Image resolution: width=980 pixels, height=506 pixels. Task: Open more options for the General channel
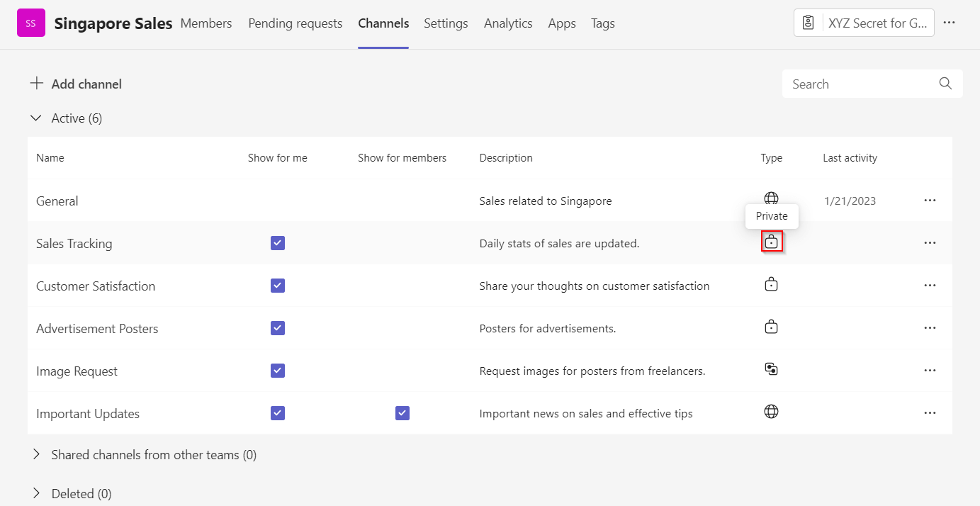(x=930, y=201)
